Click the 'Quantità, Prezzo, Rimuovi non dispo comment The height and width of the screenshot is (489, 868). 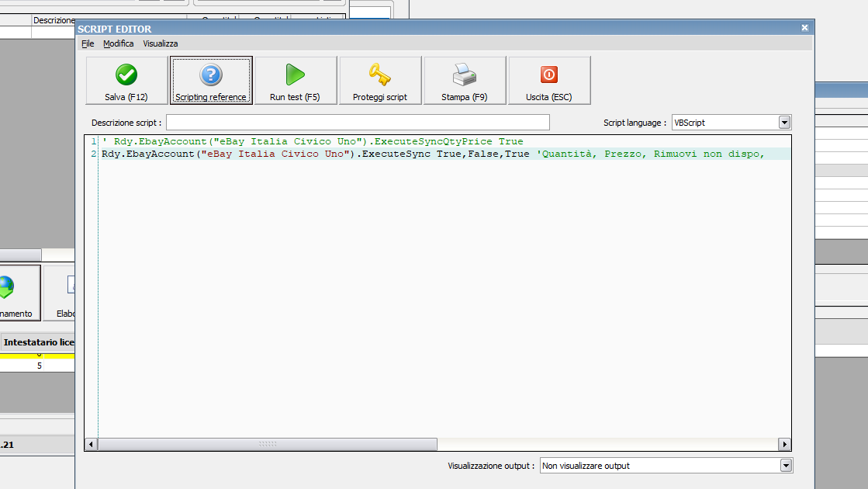coord(651,154)
